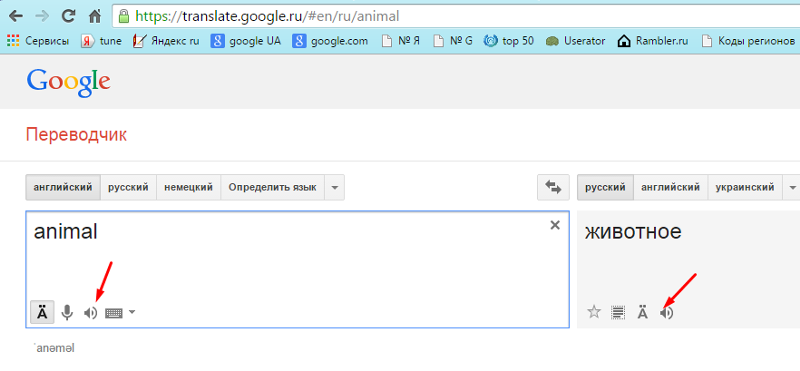Toggle source transliteration Ä button
Viewport: 800px width, 371px height.
click(42, 312)
